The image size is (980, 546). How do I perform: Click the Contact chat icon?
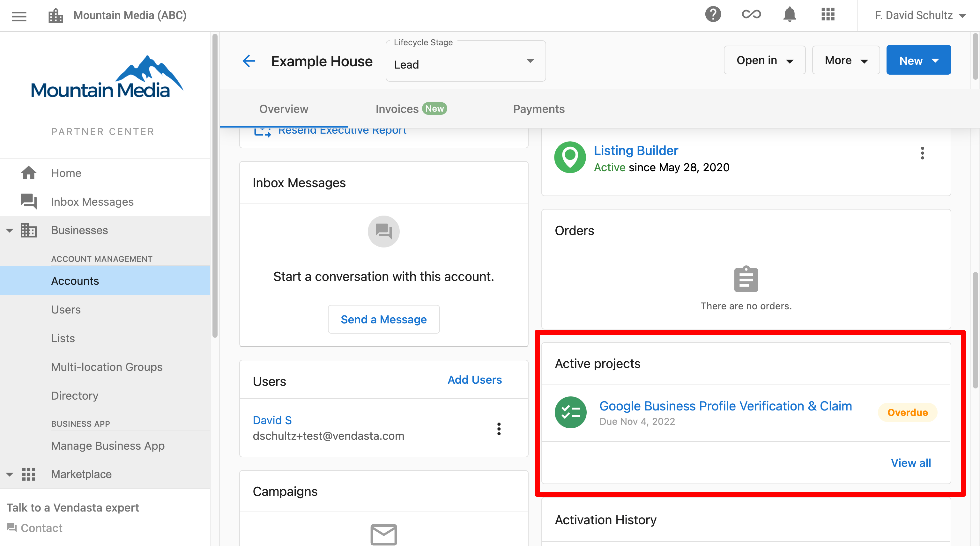(12, 528)
